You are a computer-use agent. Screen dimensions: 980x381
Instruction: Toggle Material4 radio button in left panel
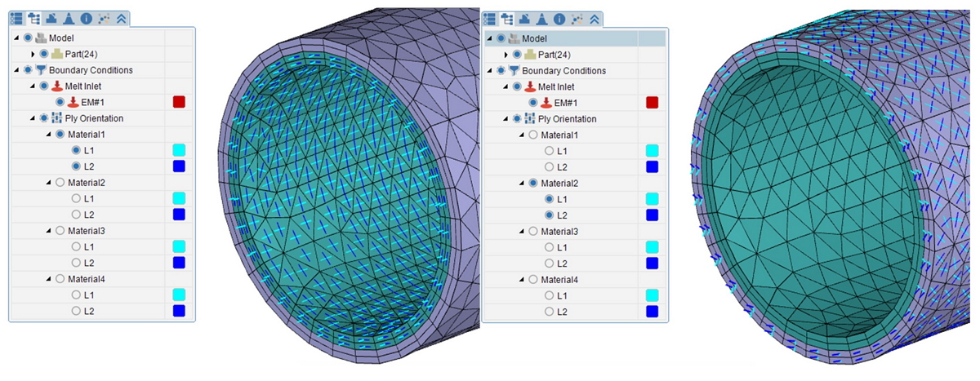tap(60, 279)
